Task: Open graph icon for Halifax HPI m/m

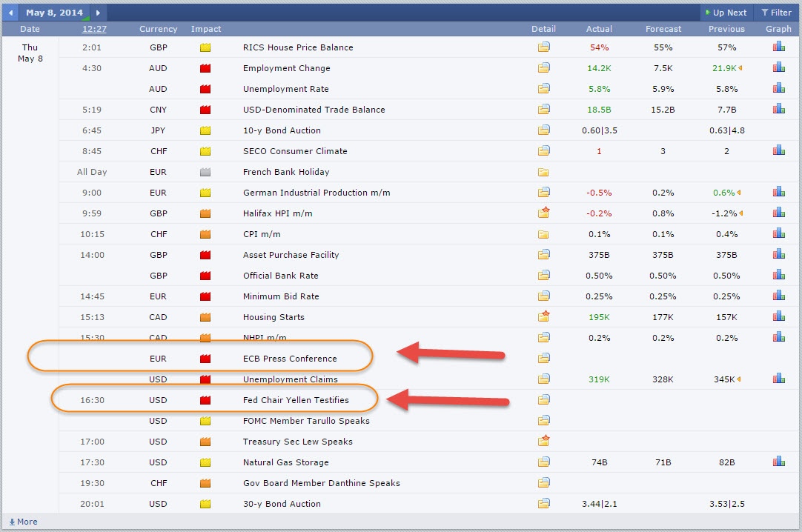Action: [778, 213]
